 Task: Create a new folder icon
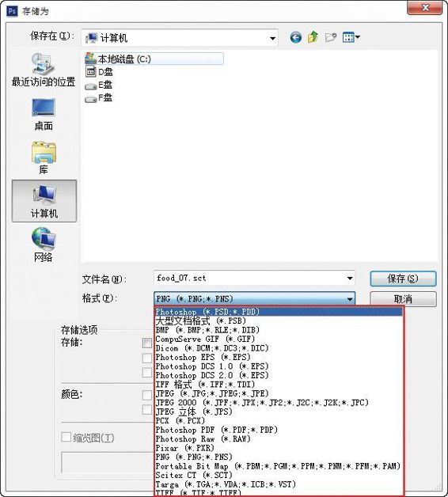(331, 38)
